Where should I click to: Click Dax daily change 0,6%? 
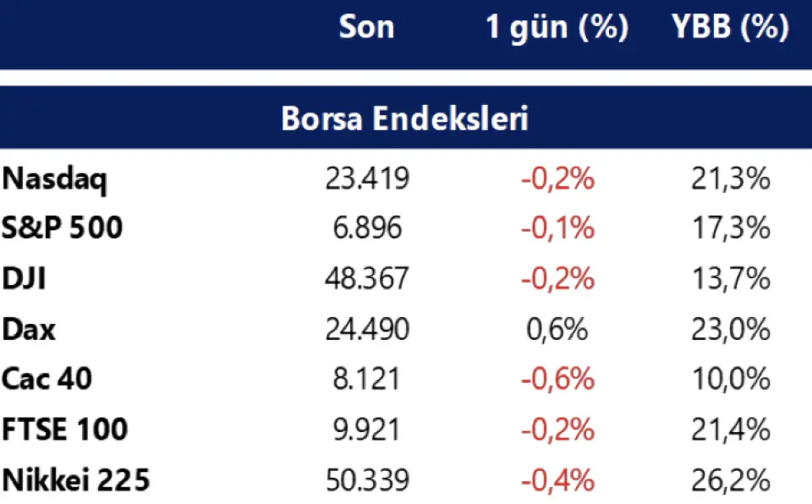(557, 329)
